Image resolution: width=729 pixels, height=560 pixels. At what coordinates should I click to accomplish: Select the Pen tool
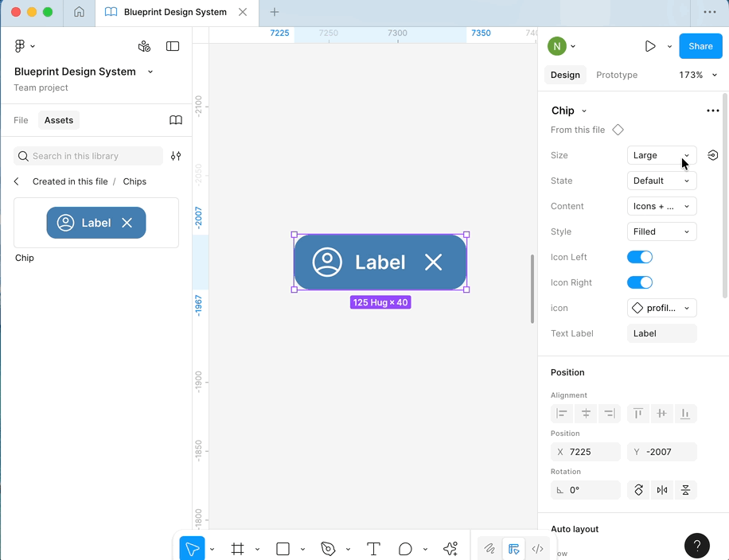tap(328, 549)
